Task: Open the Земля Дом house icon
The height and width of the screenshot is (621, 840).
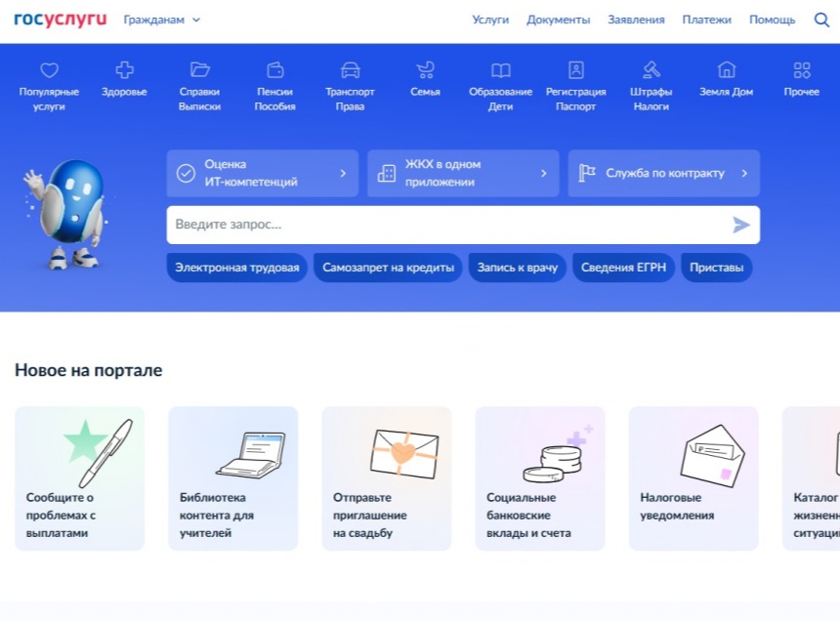Action: [x=726, y=70]
